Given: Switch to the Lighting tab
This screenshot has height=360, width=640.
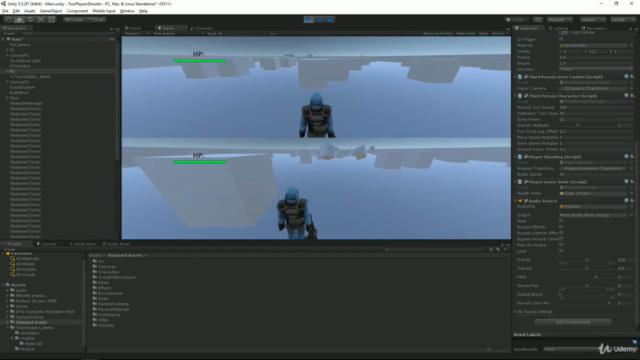Looking at the screenshot, I should click(558, 28).
